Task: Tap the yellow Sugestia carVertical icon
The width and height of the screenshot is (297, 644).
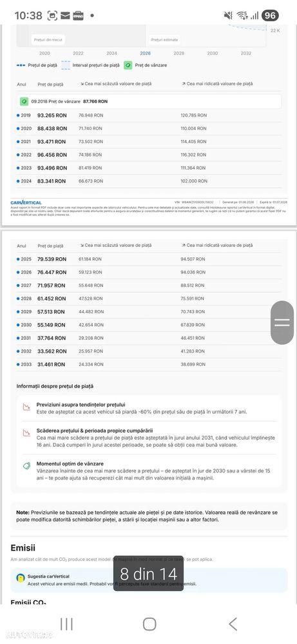Action: coord(21,578)
